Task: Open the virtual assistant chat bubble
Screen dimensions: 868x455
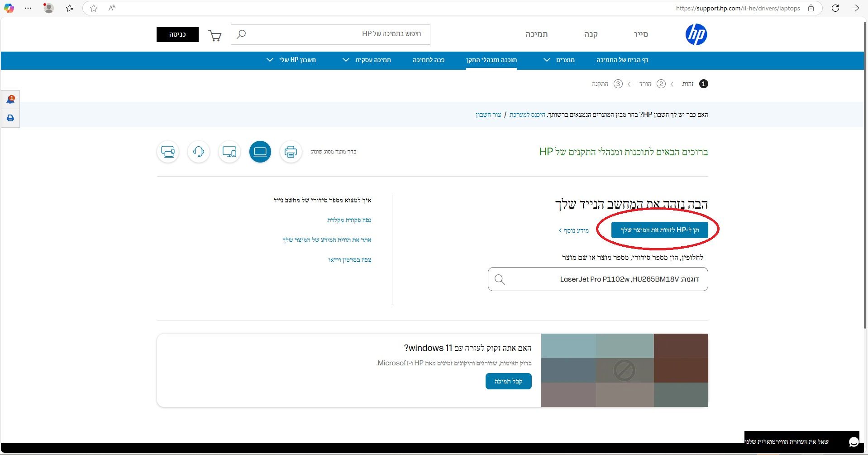Action: (x=854, y=442)
